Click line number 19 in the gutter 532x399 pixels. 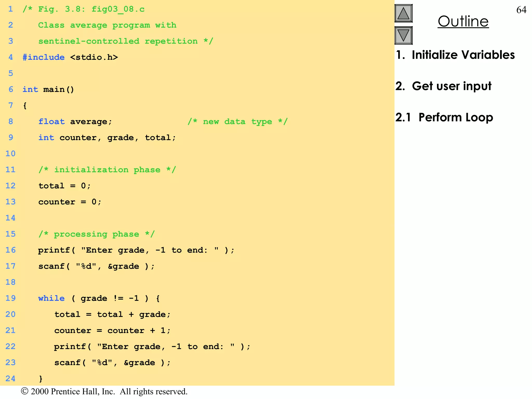click(x=10, y=298)
